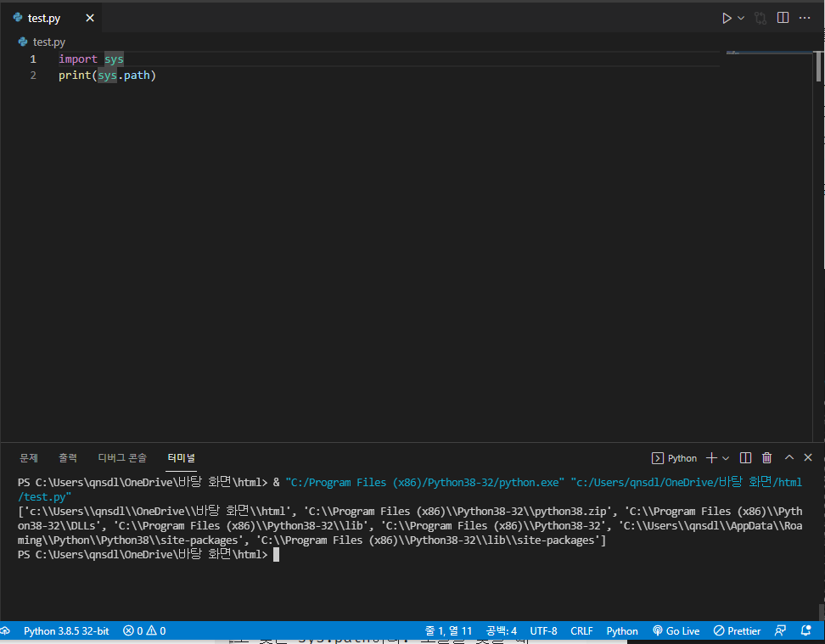825x644 pixels.
Task: Click the UTF-8 encoding indicator
Action: click(543, 630)
